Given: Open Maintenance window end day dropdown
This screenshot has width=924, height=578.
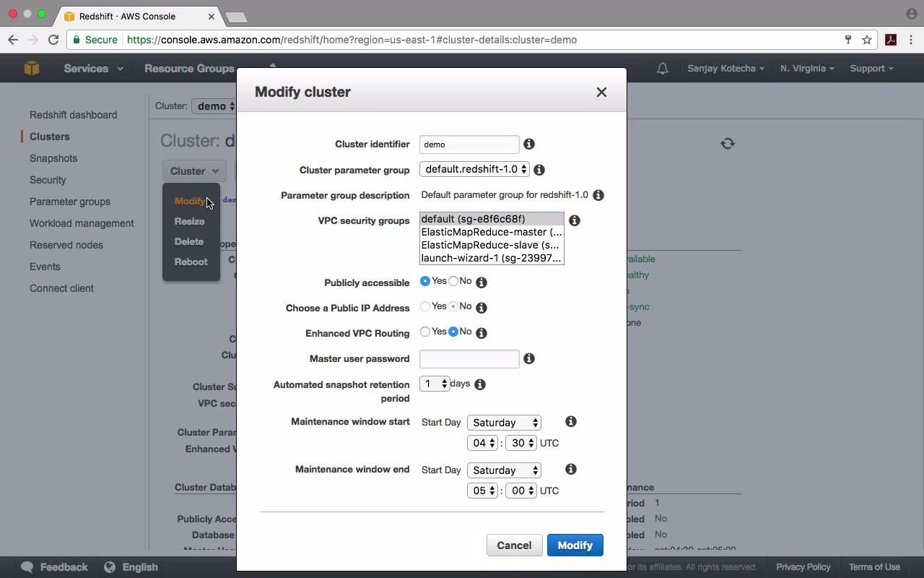Looking at the screenshot, I should click(x=504, y=470).
